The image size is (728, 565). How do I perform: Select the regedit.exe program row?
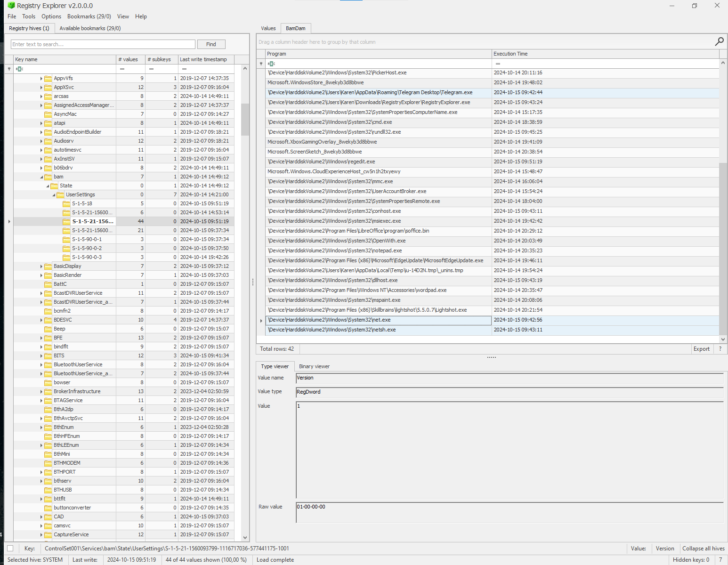coord(492,162)
